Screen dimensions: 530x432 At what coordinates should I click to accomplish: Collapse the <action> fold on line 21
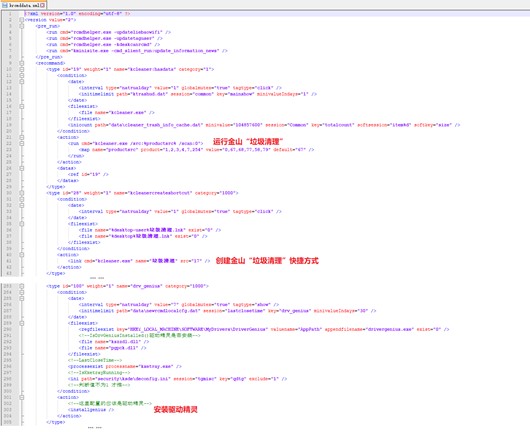click(22, 137)
